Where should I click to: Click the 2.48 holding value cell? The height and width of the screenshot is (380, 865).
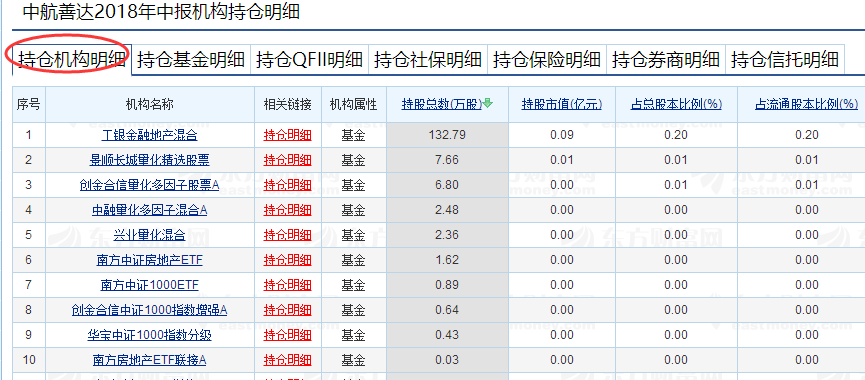pyautogui.click(x=447, y=210)
